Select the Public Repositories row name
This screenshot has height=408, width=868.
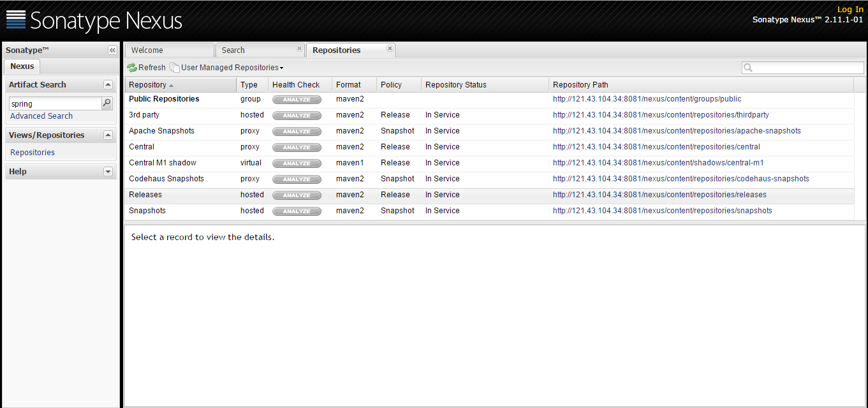point(164,99)
